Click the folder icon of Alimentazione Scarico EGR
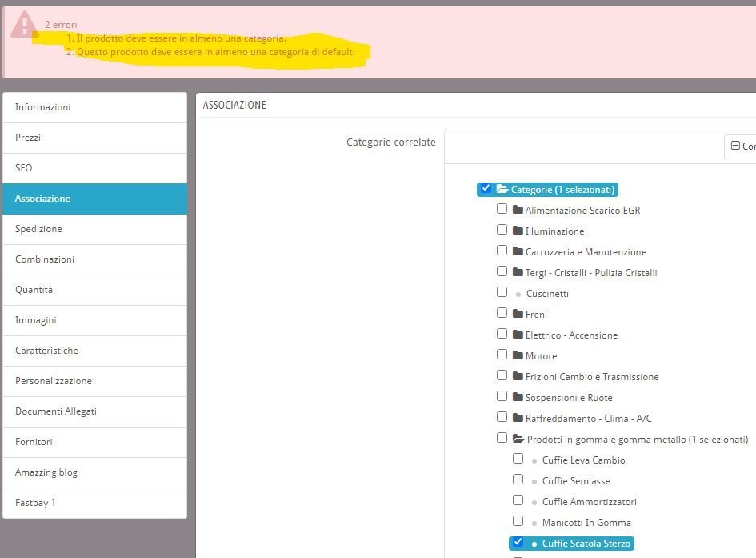The height and width of the screenshot is (558, 756). tap(518, 210)
